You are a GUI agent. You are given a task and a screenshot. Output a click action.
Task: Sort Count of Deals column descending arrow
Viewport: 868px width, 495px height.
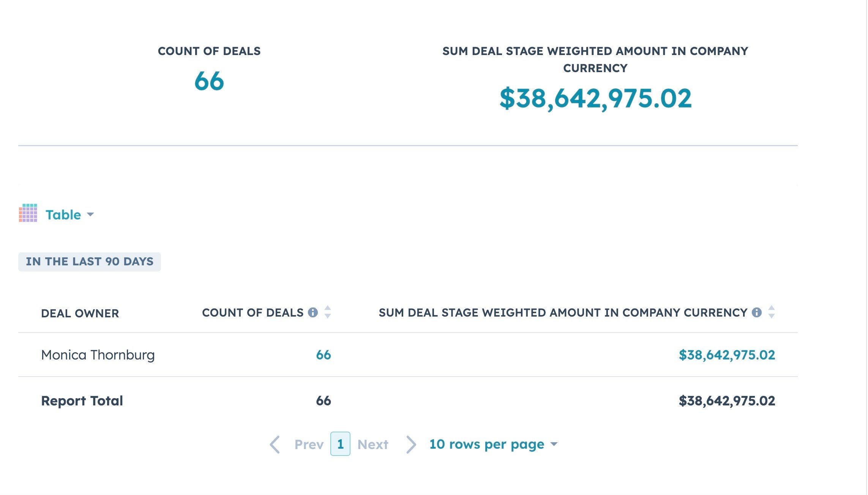[x=328, y=316]
